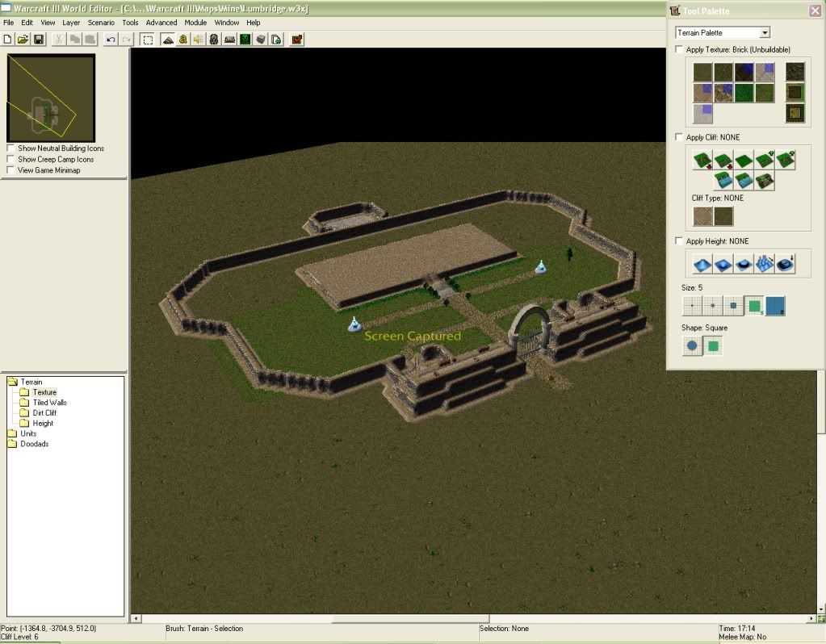Select the Same Level cliff tool
The image size is (826, 644).
744,160
